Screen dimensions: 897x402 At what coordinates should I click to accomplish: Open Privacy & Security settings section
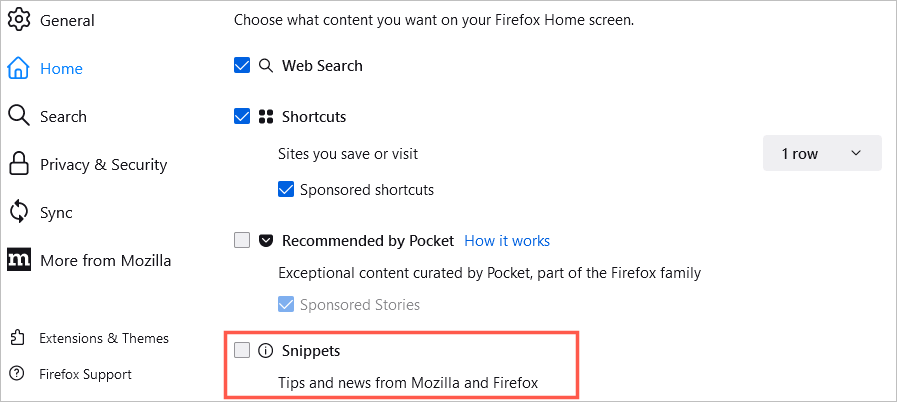coord(103,165)
